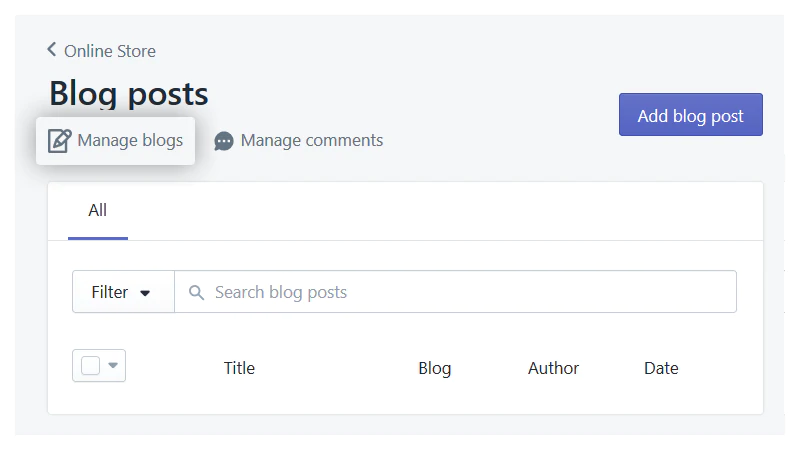This screenshot has height=452, width=800.
Task: Click the caret arrow on Filter button
Action: pos(145,293)
